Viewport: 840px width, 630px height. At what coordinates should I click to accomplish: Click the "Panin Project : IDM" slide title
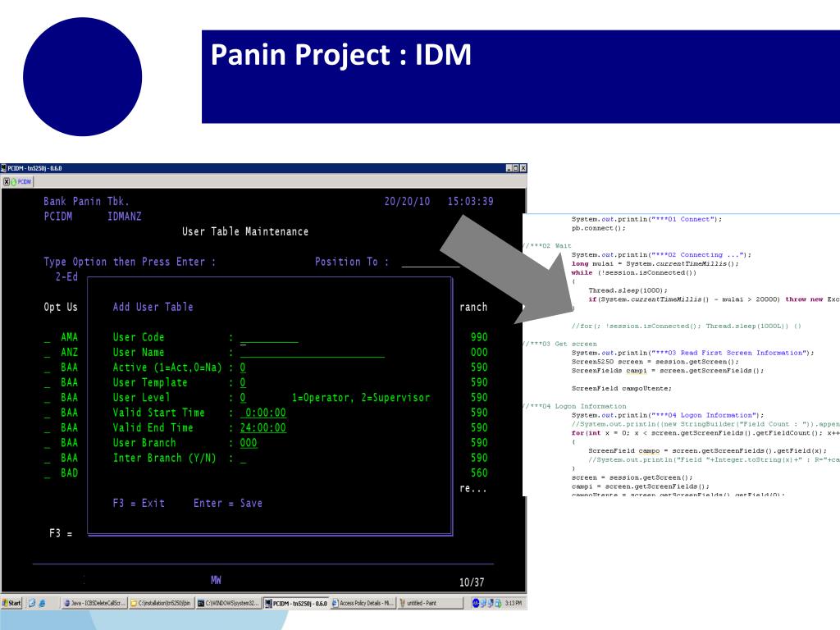point(340,55)
